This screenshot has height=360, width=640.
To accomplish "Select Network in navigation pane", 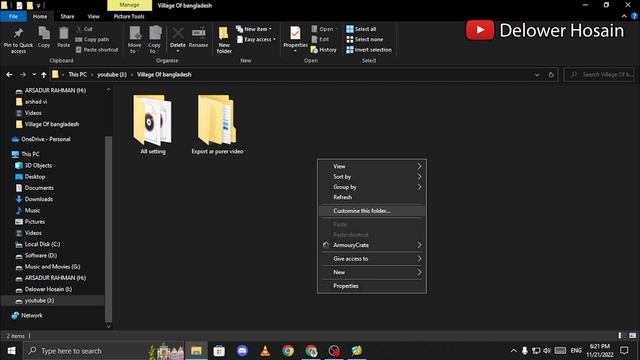I will pos(27,316).
